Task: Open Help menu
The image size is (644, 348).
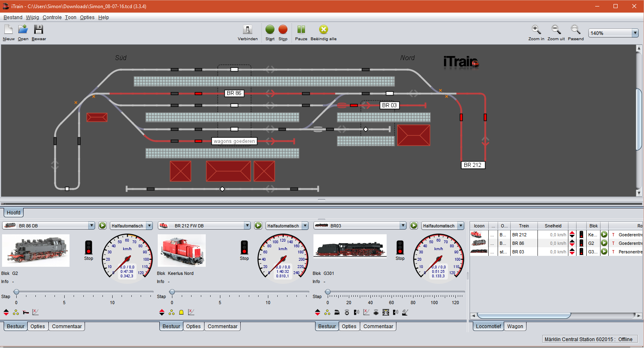Action: coord(104,17)
